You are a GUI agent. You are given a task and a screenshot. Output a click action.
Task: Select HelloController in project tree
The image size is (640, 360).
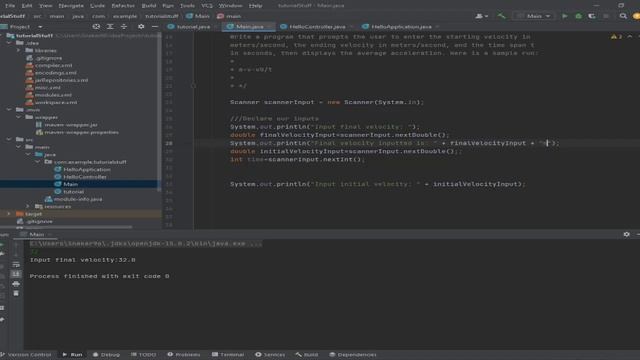pyautogui.click(x=85, y=177)
